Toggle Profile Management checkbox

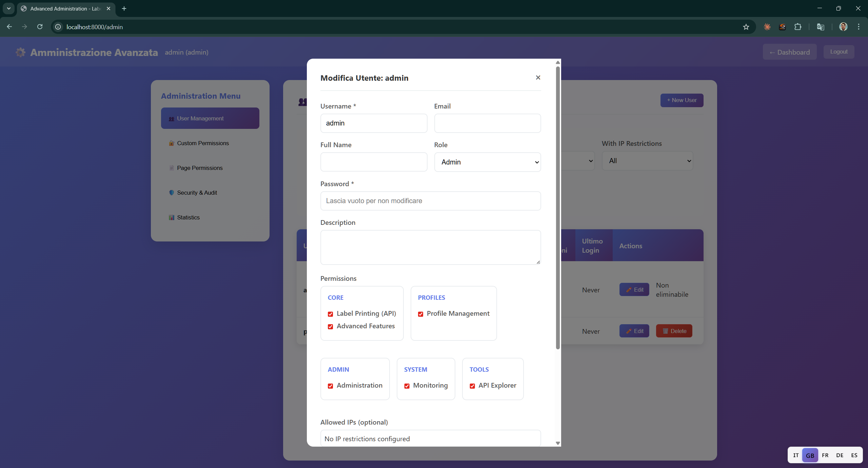click(x=420, y=314)
